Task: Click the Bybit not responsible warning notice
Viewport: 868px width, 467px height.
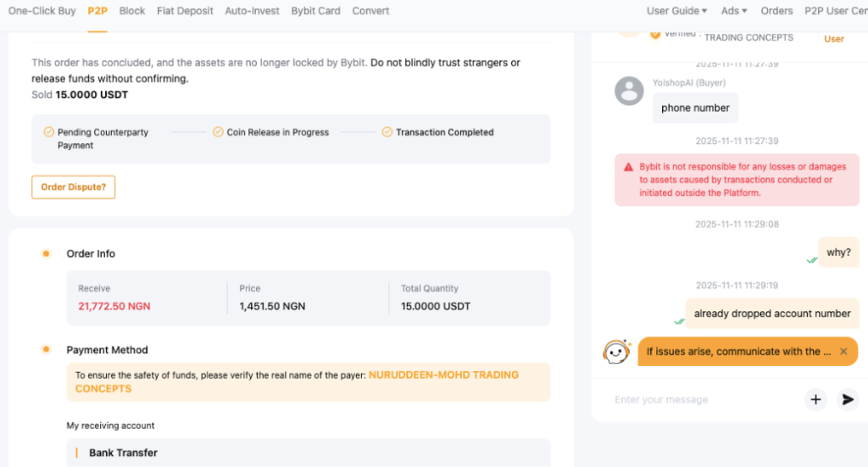Action: [737, 180]
